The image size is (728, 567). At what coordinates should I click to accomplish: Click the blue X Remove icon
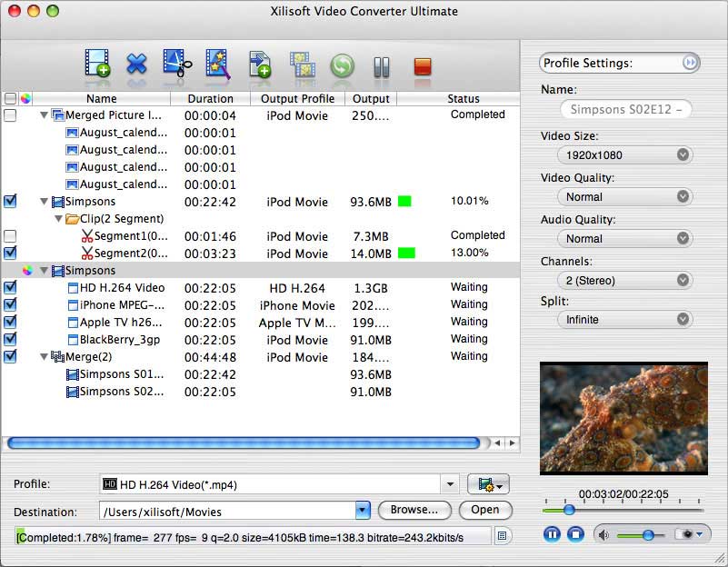pos(136,65)
